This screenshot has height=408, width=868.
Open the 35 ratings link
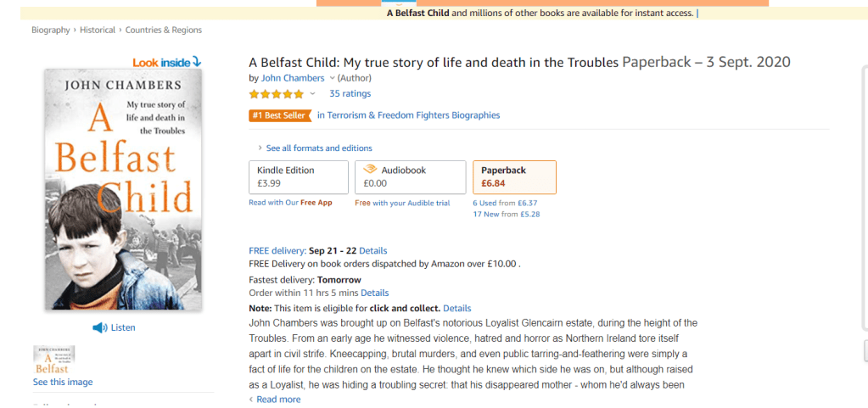click(350, 93)
